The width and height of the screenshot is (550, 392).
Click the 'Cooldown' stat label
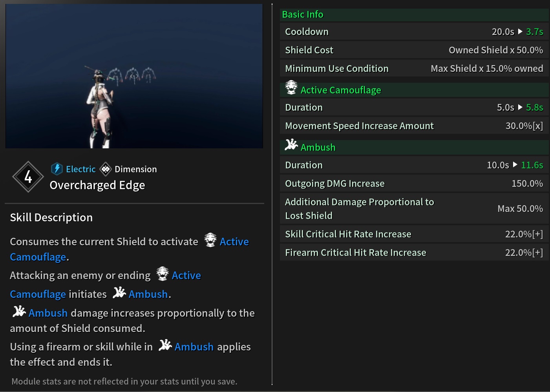point(307,32)
